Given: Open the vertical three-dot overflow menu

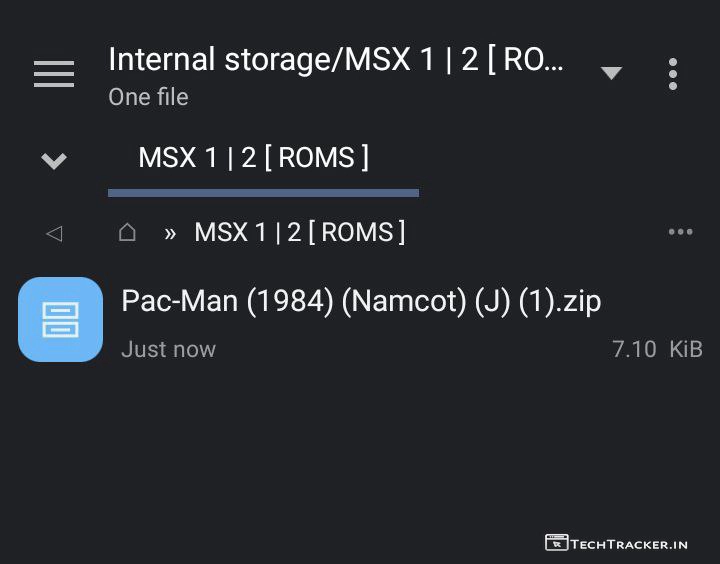Looking at the screenshot, I should [673, 74].
